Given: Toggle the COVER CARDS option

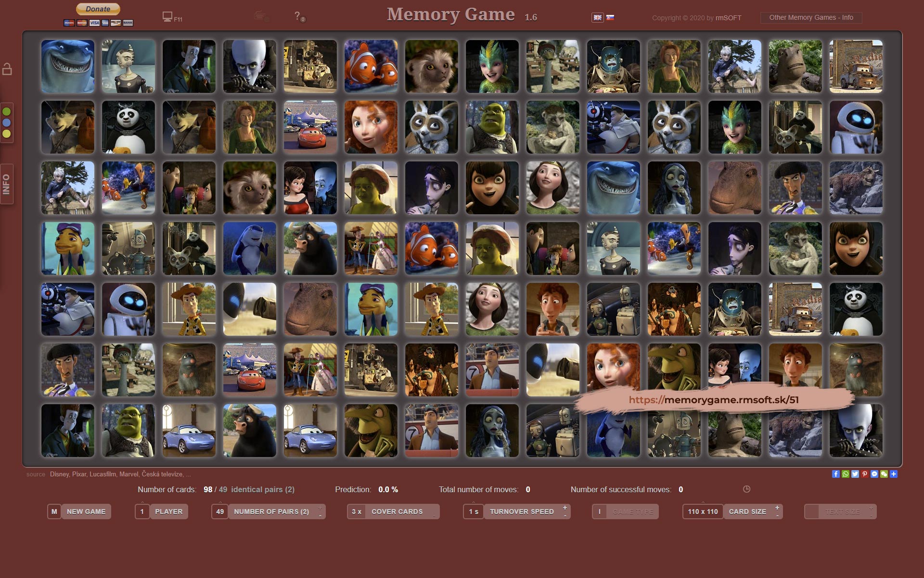Looking at the screenshot, I should pos(397,512).
